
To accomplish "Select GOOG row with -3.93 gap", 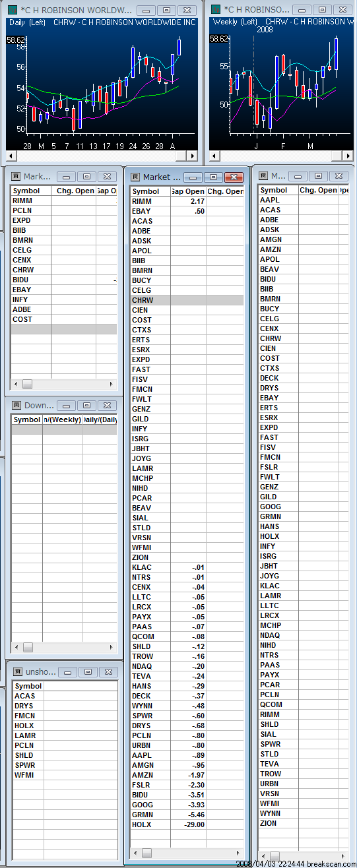I will tap(187, 805).
